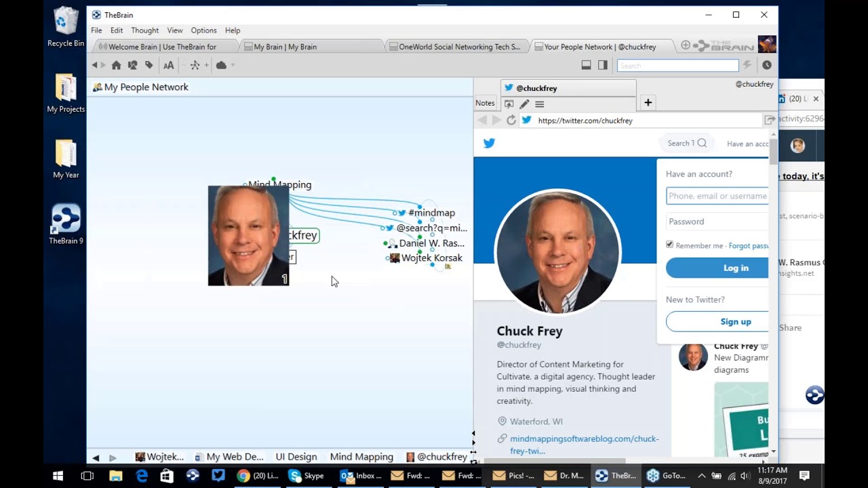The height and width of the screenshot is (488, 868).
Task: Open the thought types (people) icon
Action: point(132,65)
